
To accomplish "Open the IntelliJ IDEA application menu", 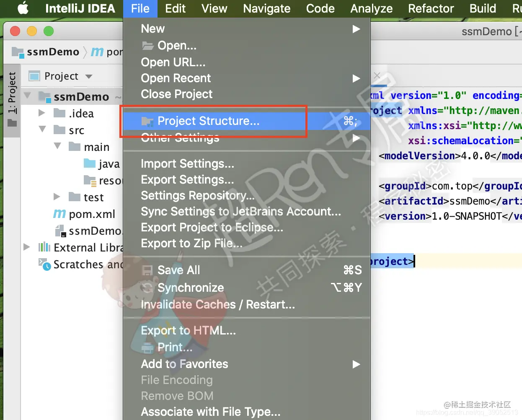I will click(80, 8).
